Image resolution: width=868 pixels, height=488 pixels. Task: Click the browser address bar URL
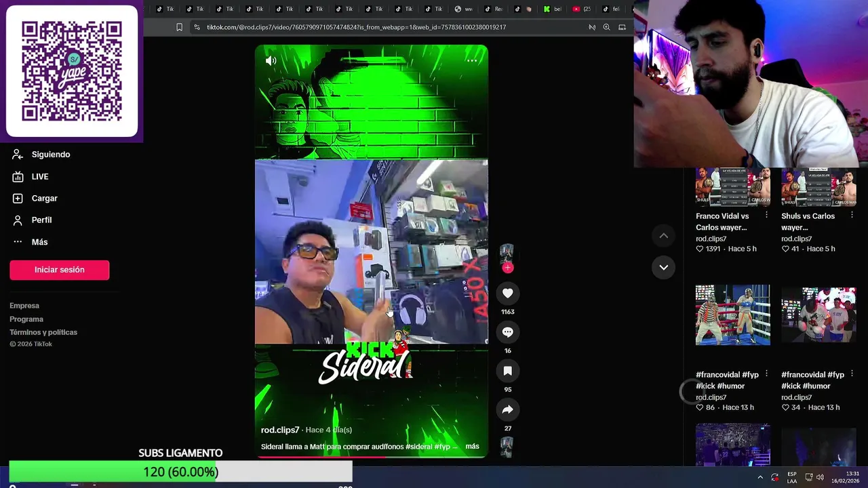[356, 27]
